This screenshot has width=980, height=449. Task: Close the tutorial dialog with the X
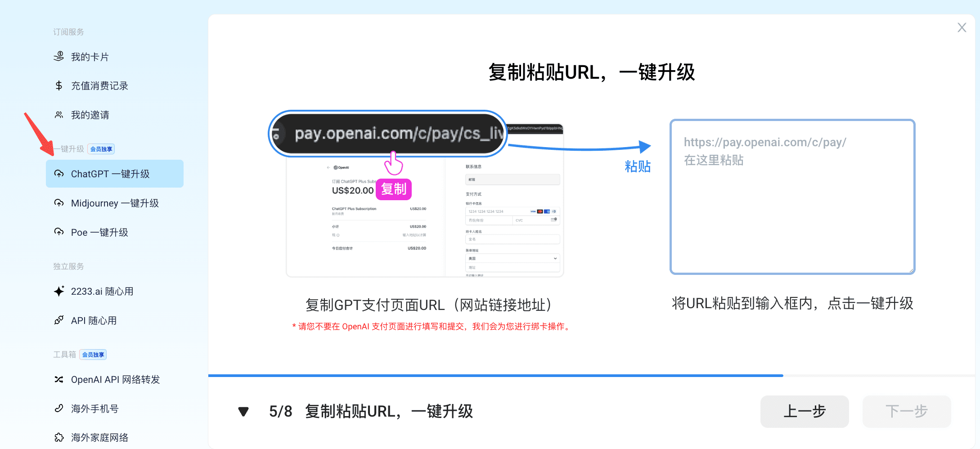pyautogui.click(x=962, y=27)
